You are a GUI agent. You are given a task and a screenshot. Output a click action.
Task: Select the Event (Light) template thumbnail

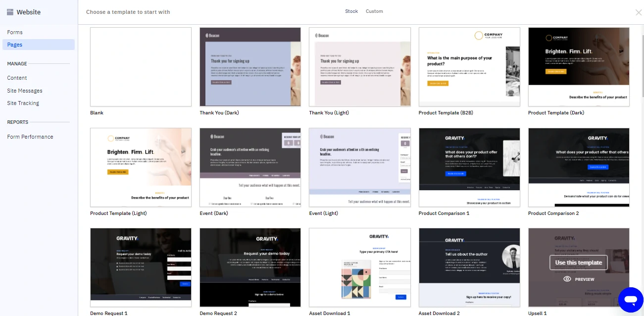click(x=360, y=167)
